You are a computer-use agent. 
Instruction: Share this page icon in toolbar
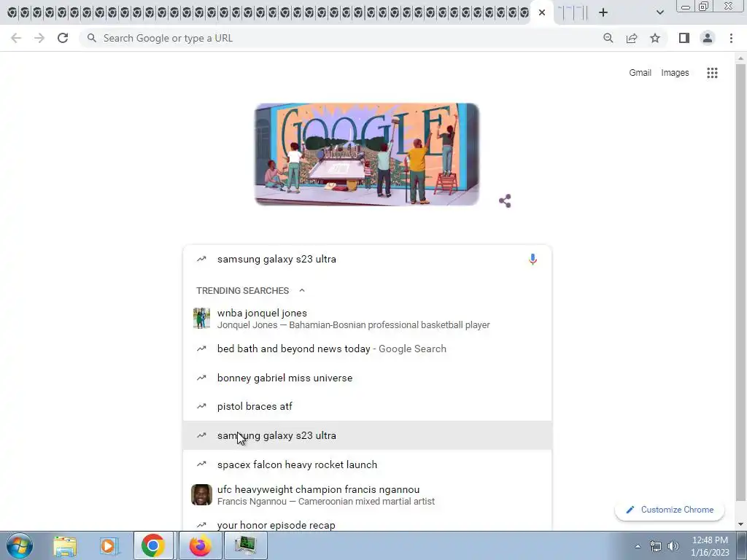click(632, 38)
